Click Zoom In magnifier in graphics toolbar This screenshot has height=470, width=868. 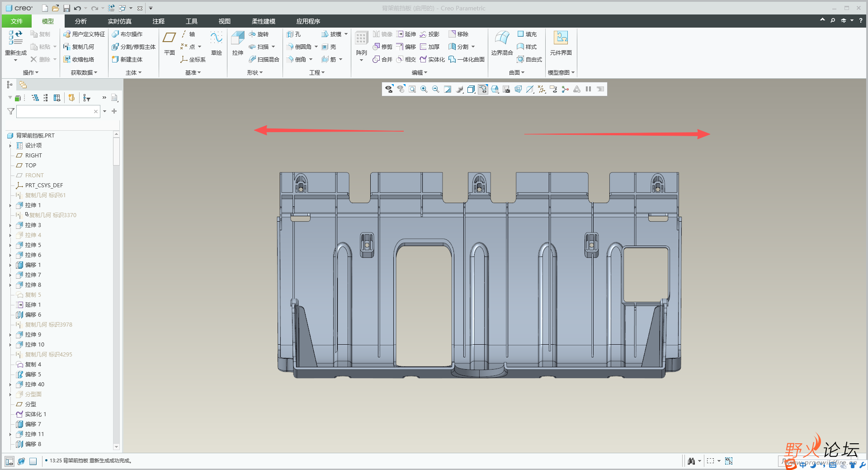(424, 90)
